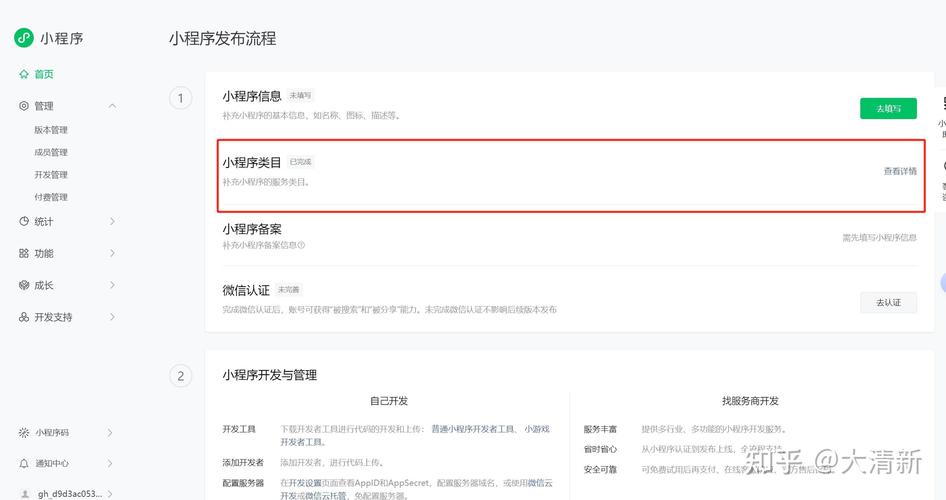Viewport: 946px width, 500px height.
Task: Collapse the 管理 section chevron
Action: (112, 106)
